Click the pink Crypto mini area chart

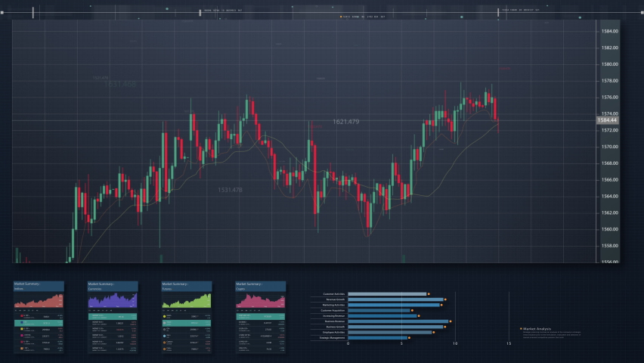click(260, 301)
